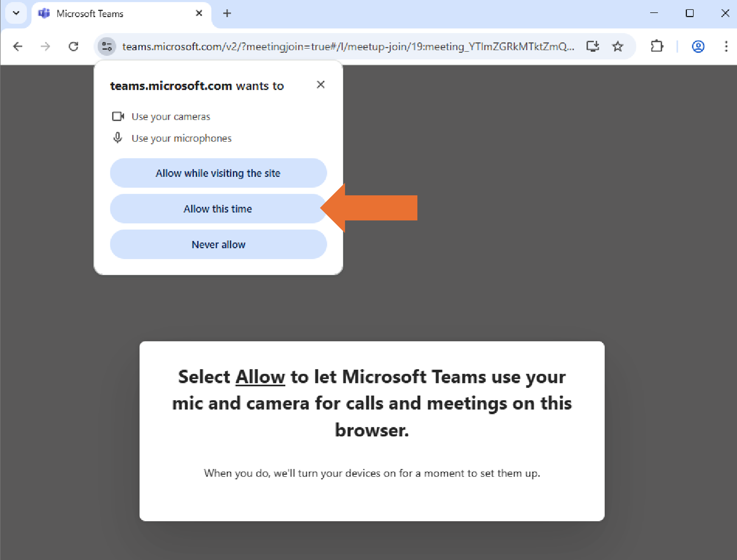Click Allow this time button
The width and height of the screenshot is (737, 560).
pos(218,209)
